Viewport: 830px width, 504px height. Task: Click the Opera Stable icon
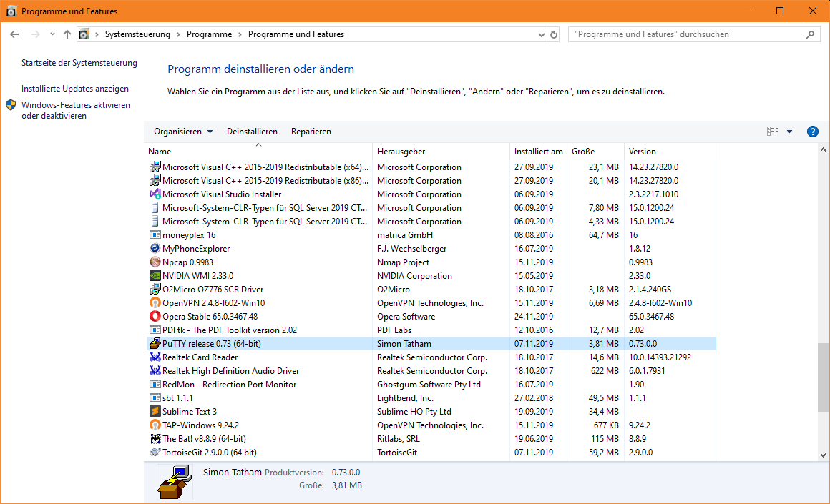[155, 316]
